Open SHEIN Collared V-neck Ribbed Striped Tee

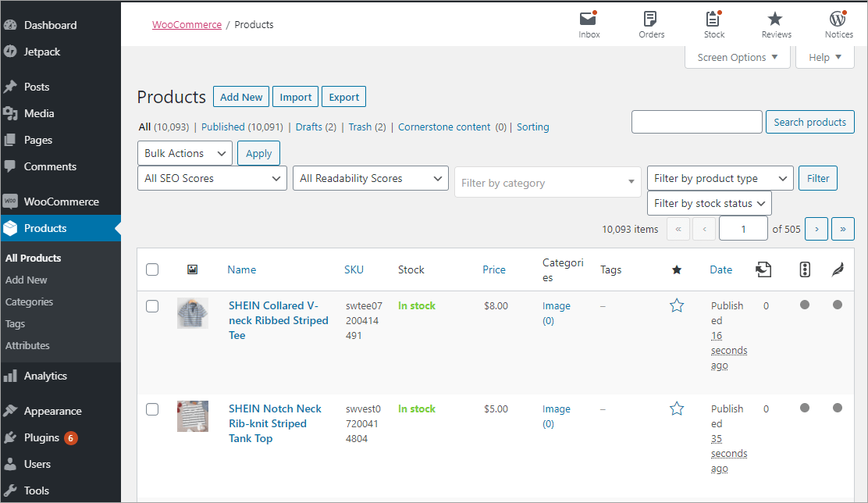[279, 320]
